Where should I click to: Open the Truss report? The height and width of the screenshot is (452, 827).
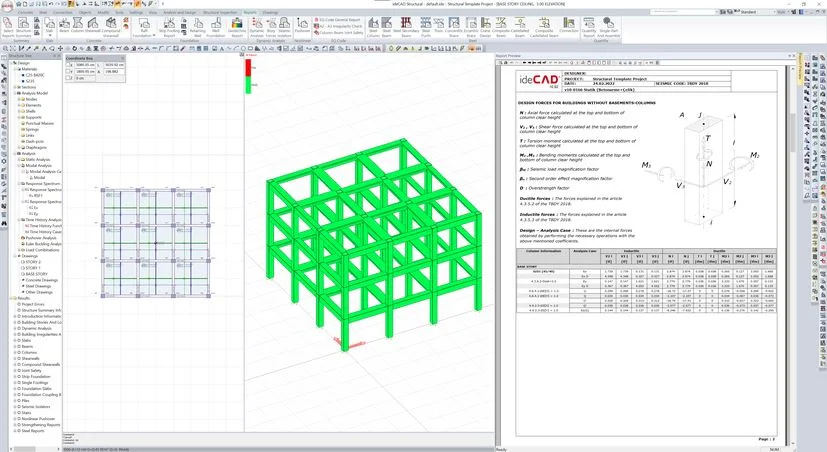tap(439, 25)
